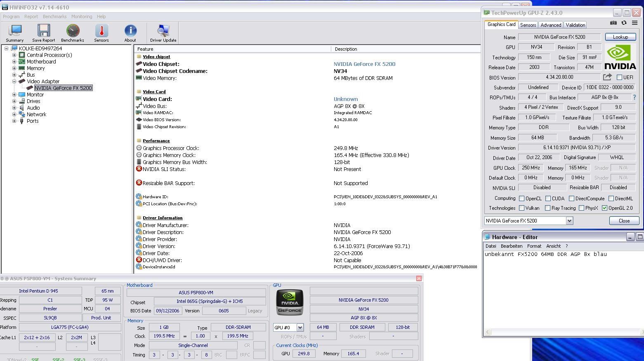This screenshot has width=644, height=361.
Task: Toggle the Vulkan checkbox
Action: [x=522, y=208]
